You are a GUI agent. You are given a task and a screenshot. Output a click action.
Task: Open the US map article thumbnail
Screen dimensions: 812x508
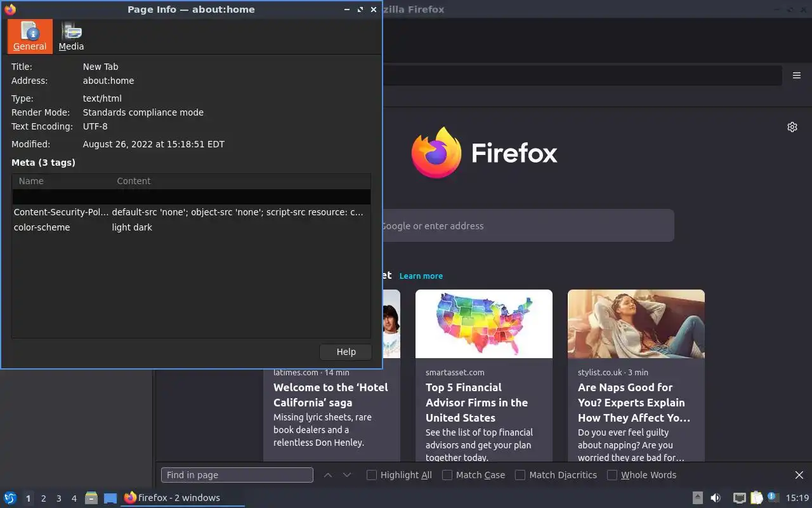pyautogui.click(x=484, y=324)
